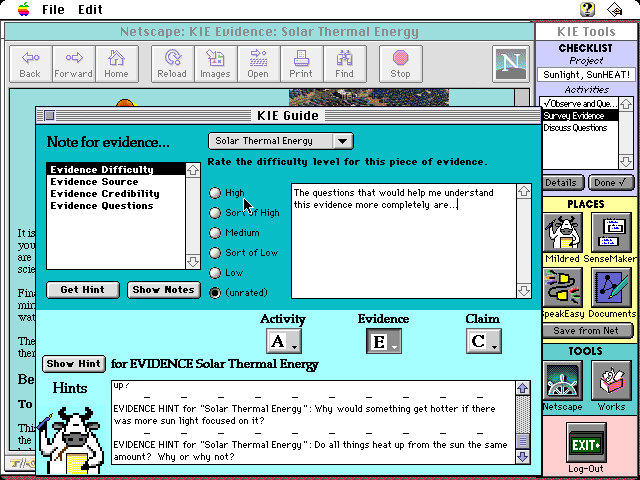Select the Medium difficulty radio button

pos(215,233)
